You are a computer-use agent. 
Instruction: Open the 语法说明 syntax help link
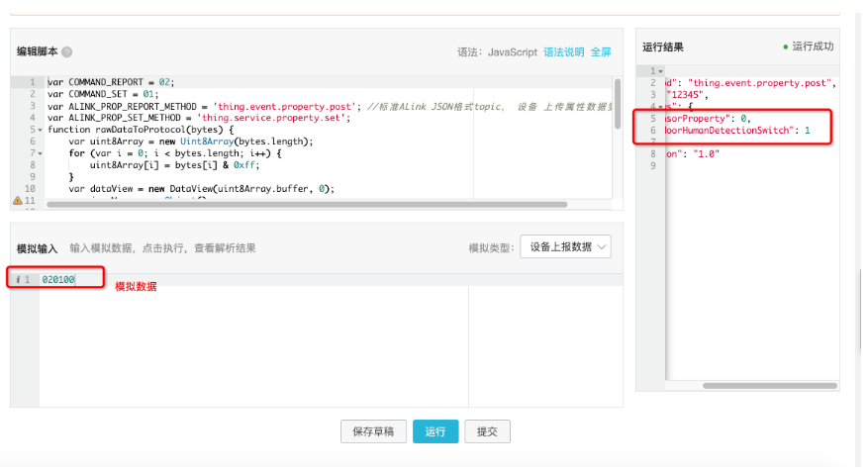563,52
